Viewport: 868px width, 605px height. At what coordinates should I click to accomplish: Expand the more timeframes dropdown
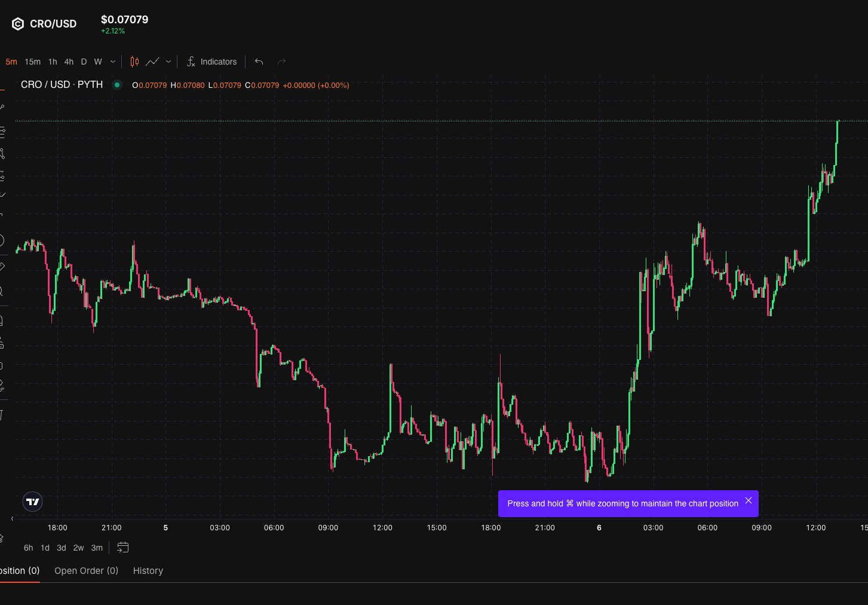tap(113, 62)
